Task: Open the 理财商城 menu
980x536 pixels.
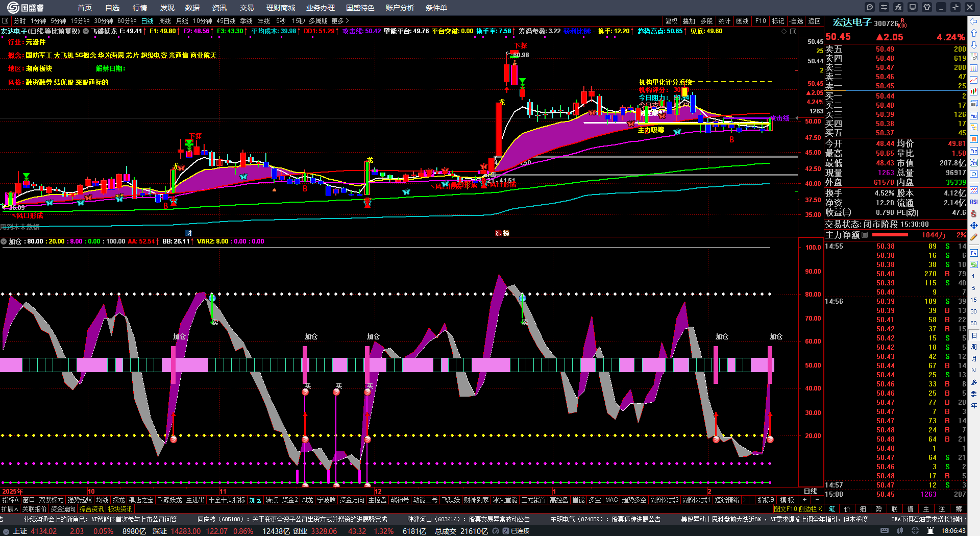Action: click(x=281, y=8)
